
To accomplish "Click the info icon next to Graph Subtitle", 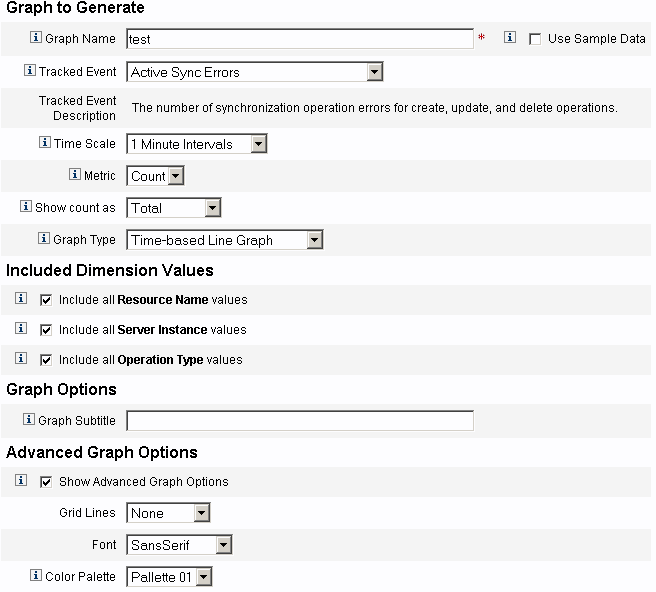I will tap(29, 421).
